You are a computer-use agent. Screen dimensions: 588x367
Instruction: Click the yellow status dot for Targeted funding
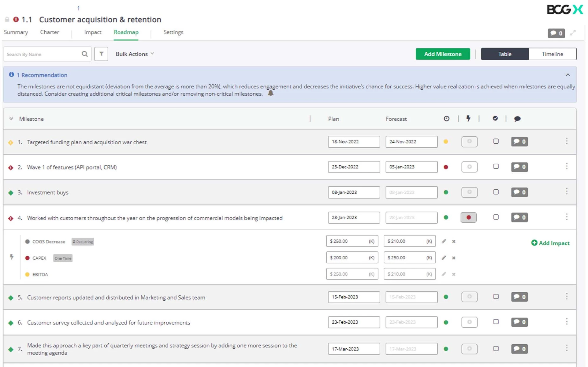point(446,142)
